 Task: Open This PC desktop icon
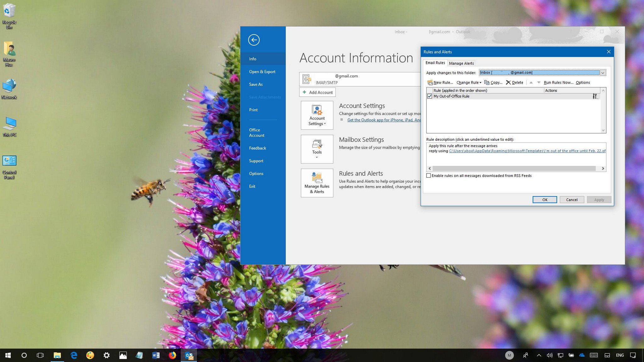pos(9,127)
